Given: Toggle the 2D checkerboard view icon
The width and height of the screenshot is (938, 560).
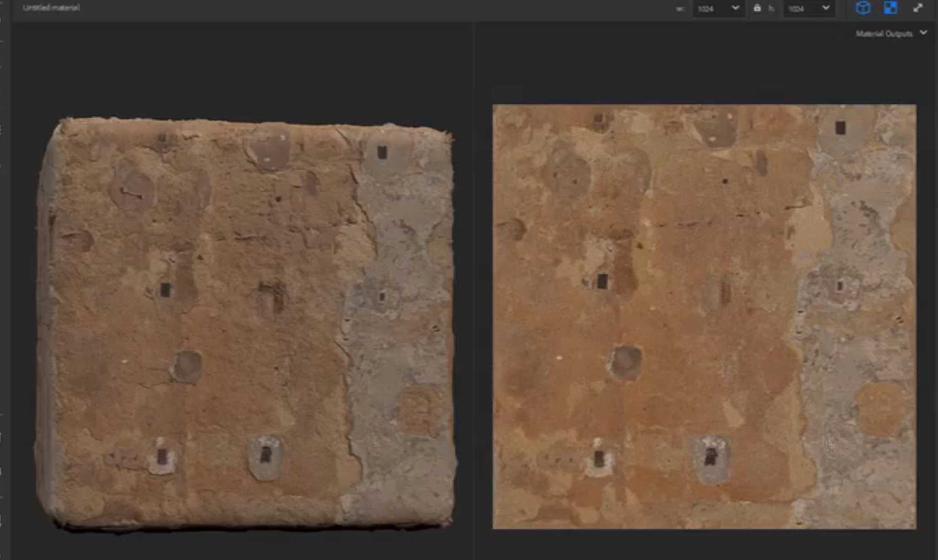Looking at the screenshot, I should tap(890, 8).
